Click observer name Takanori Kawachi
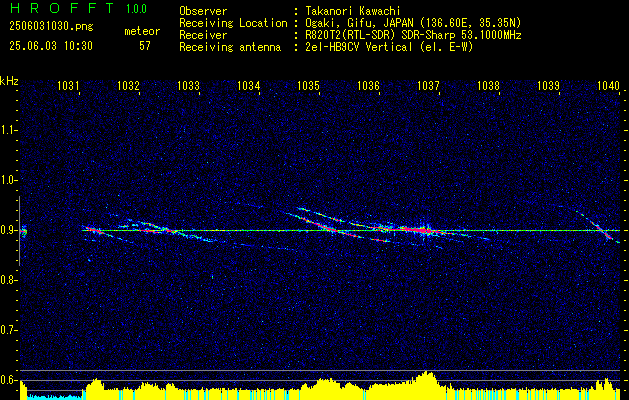 (353, 11)
